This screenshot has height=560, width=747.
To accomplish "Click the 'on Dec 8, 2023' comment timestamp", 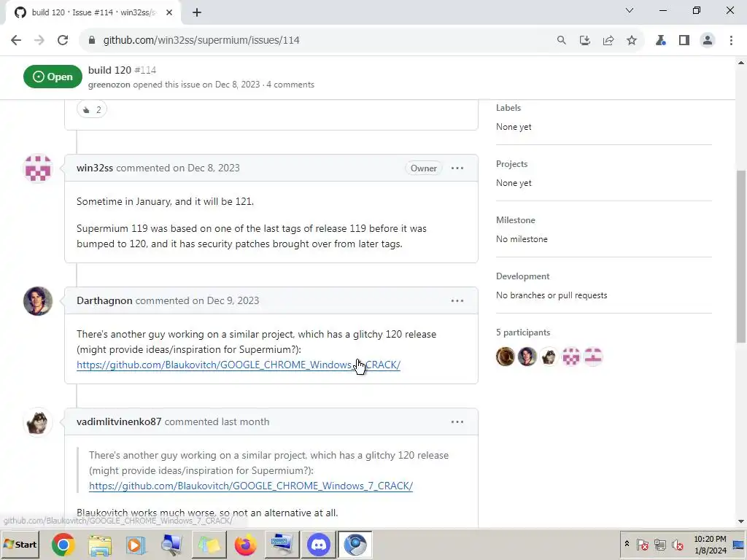I will coord(206,168).
